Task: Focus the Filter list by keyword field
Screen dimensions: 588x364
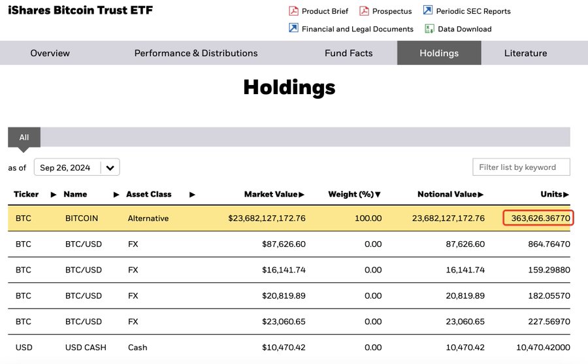Action: click(521, 167)
